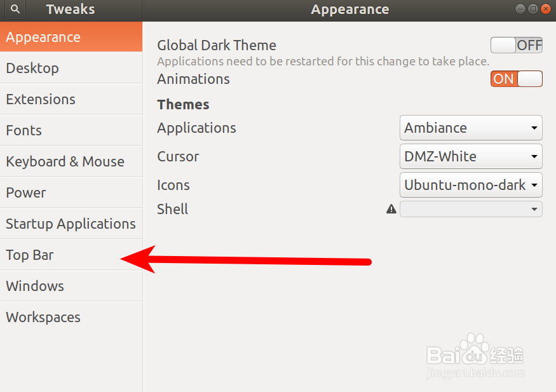This screenshot has width=556, height=392.
Task: Open the Power settings page
Action: pyautogui.click(x=71, y=193)
